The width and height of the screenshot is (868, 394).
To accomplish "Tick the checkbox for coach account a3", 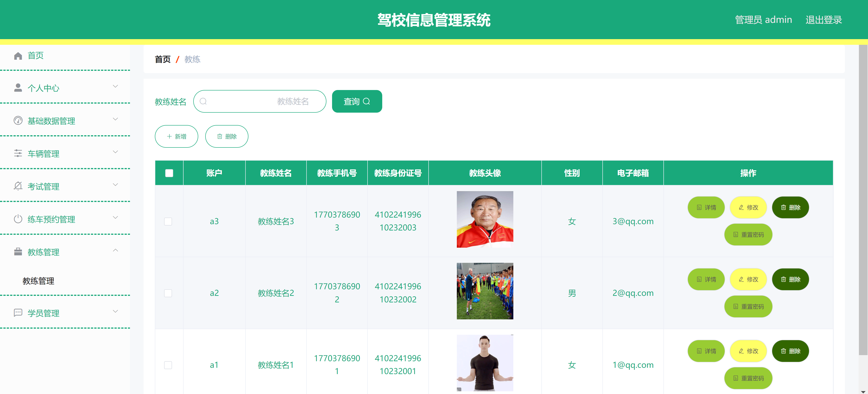I will [169, 221].
